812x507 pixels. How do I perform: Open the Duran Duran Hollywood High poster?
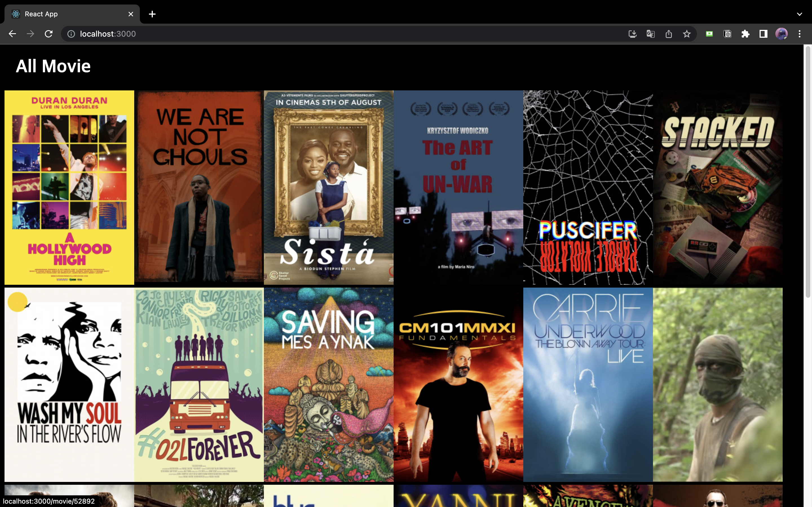[x=69, y=187]
